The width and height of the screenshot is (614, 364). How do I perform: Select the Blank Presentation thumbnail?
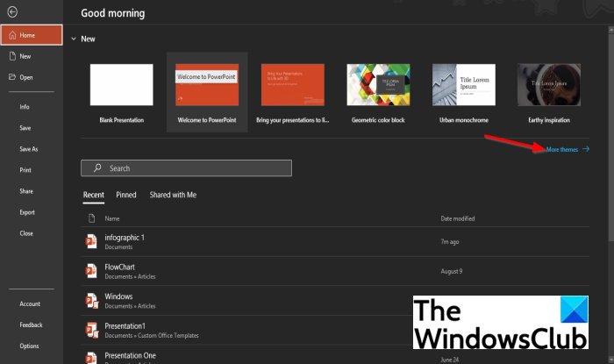pos(121,84)
